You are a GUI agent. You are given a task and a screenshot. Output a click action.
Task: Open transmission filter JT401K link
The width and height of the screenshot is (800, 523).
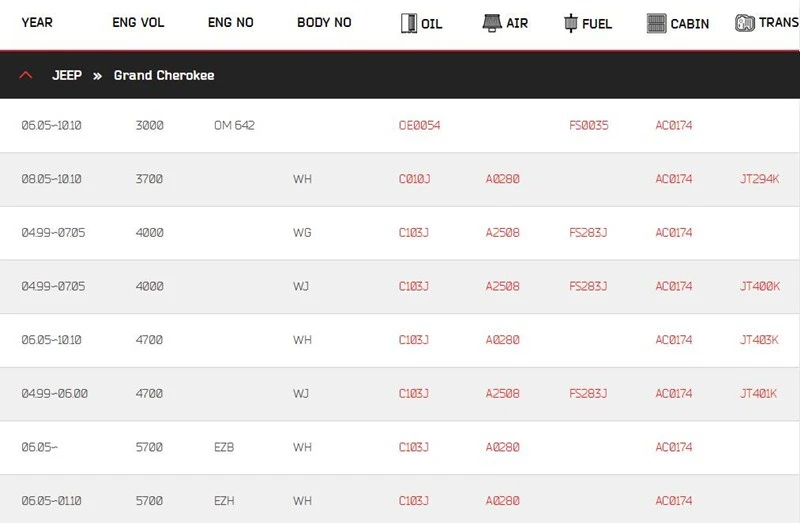tap(758, 393)
